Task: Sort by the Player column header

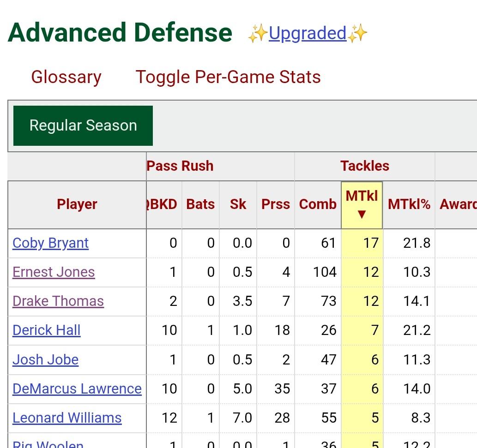Action: 77,204
